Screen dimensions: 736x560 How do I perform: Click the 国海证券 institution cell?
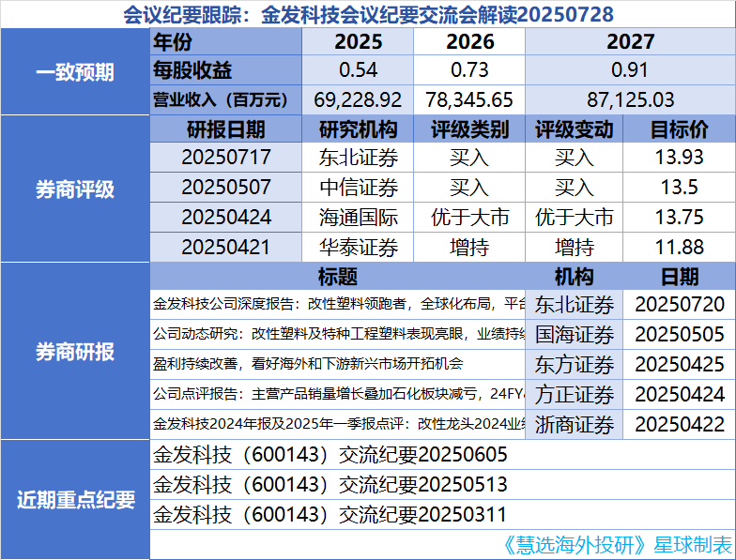click(x=575, y=334)
